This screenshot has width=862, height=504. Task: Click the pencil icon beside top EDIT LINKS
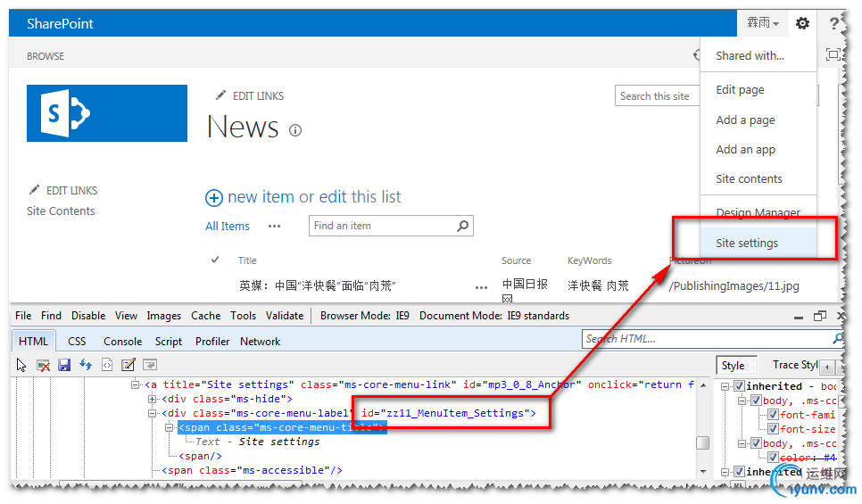tap(220, 95)
